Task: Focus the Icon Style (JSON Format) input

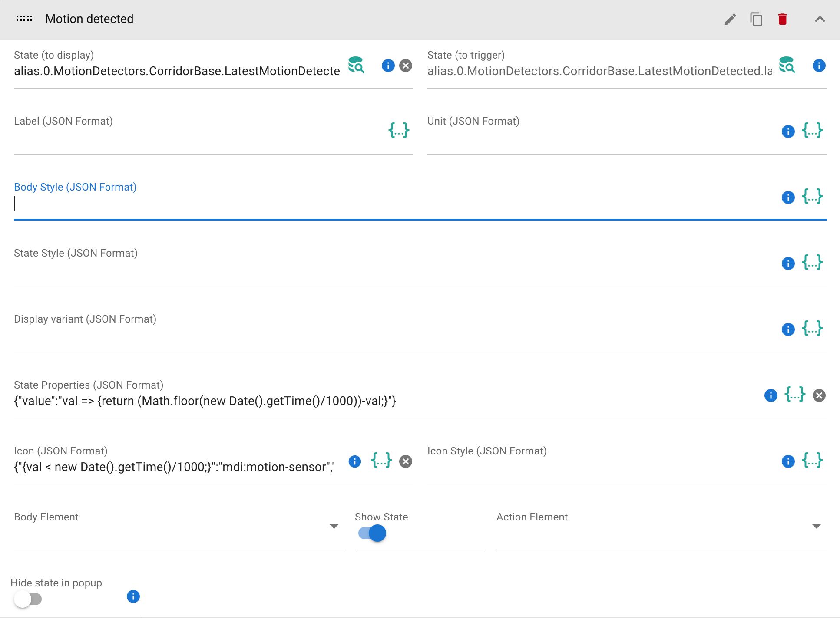Action: 602,468
